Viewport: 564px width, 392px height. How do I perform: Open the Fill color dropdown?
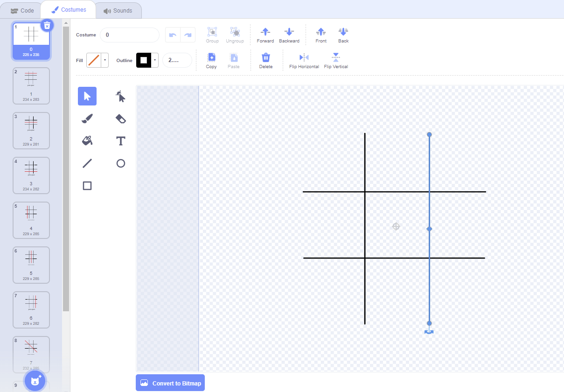105,60
